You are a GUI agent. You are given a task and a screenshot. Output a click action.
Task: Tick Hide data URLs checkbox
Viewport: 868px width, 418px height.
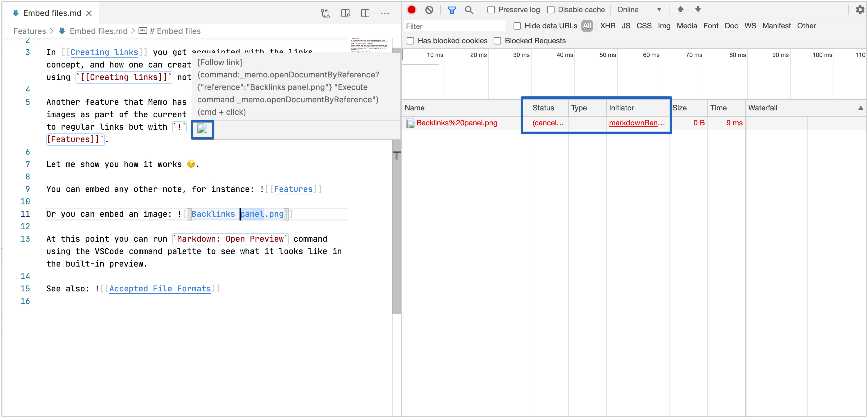tap(517, 26)
